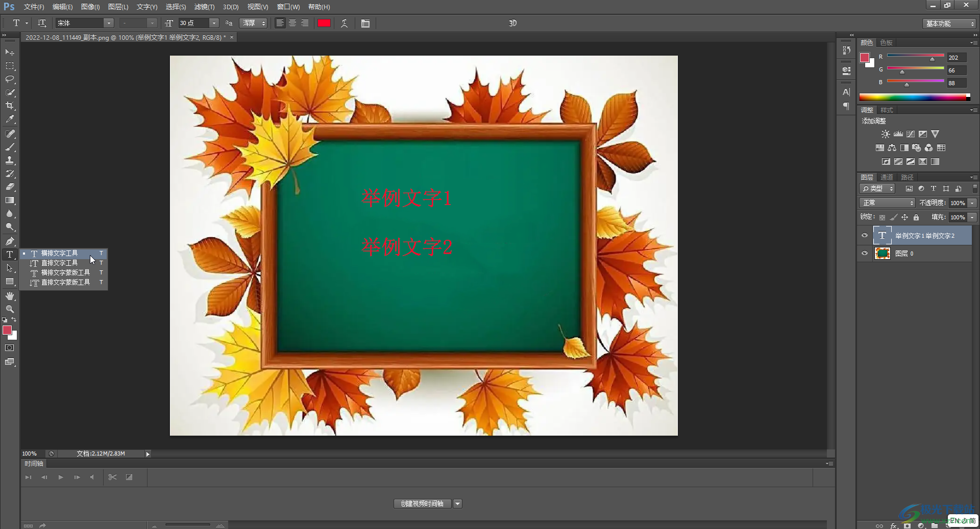
Task: Open the anti-aliasing dropdown 浑厚
Action: (x=254, y=23)
